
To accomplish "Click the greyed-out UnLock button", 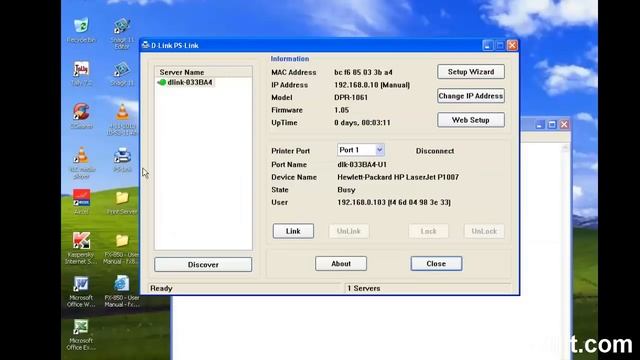I will click(x=484, y=231).
